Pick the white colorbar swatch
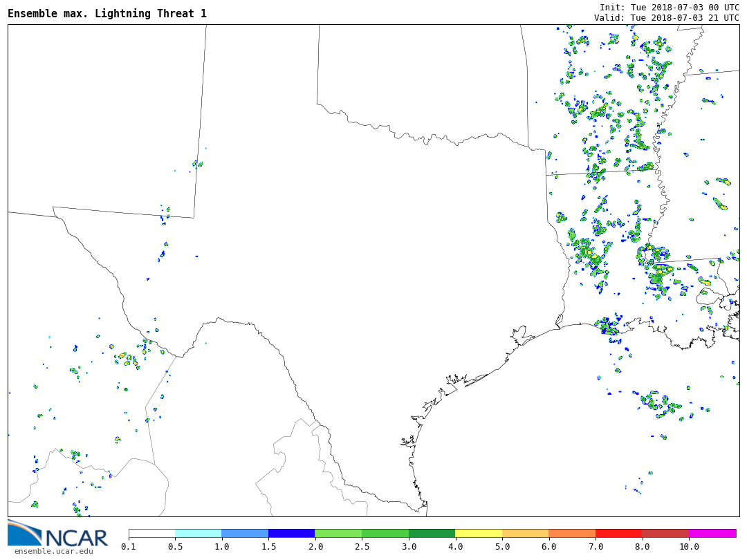The height and width of the screenshot is (560, 747). click(x=151, y=534)
